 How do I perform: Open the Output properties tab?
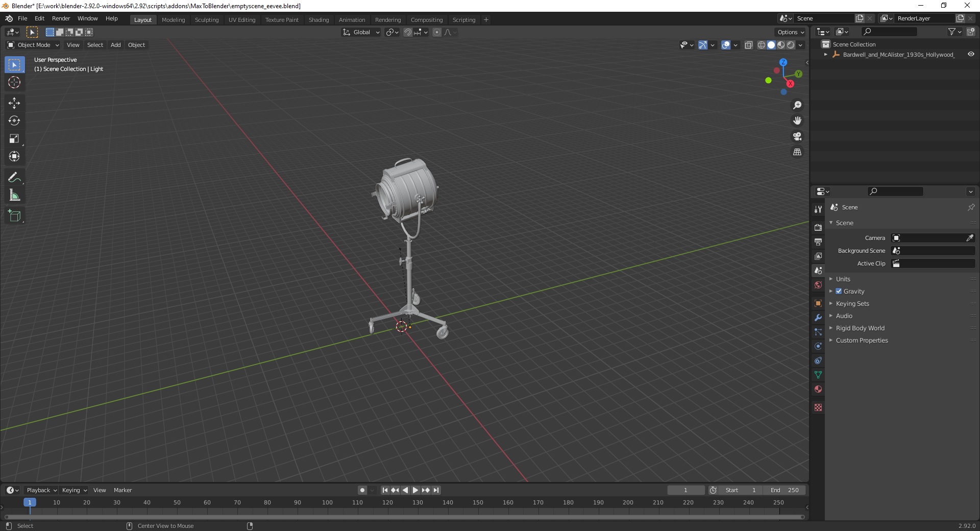[x=818, y=242]
